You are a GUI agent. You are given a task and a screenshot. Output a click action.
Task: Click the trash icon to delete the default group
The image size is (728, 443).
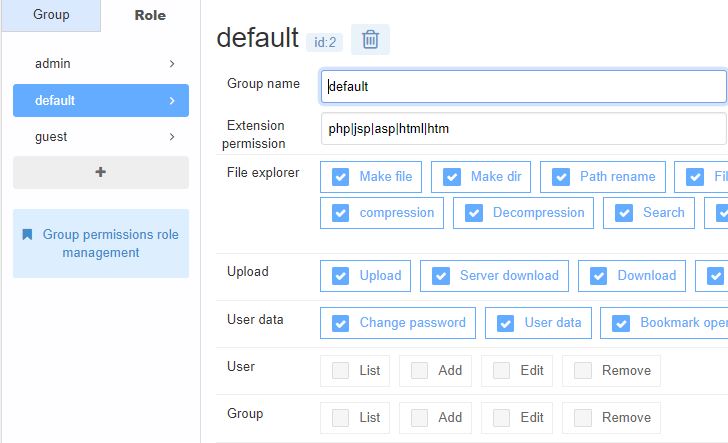point(370,40)
